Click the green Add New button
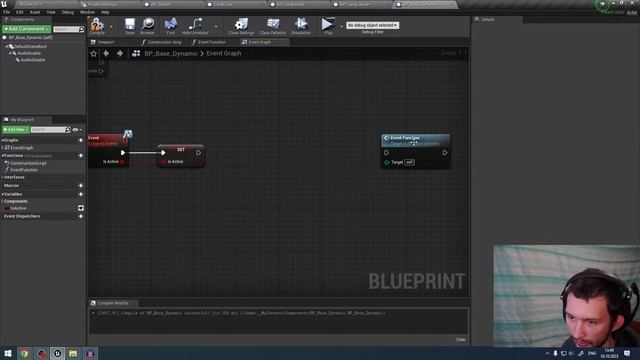 coord(16,130)
